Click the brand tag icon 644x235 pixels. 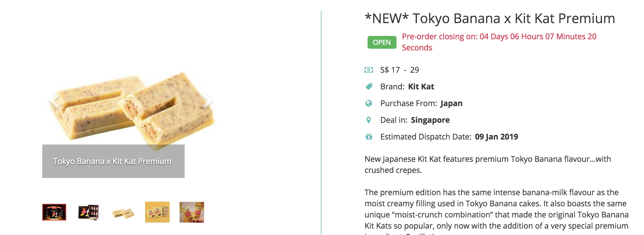click(369, 87)
